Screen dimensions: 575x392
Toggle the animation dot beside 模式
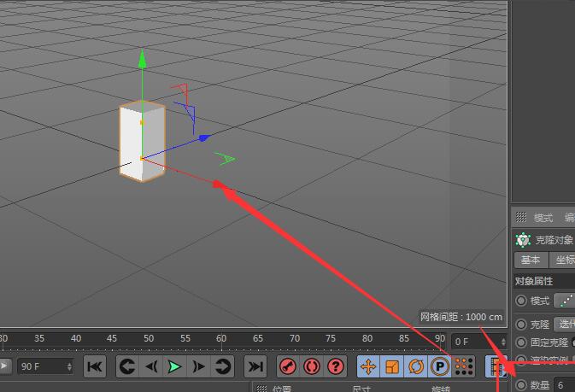[x=520, y=301]
